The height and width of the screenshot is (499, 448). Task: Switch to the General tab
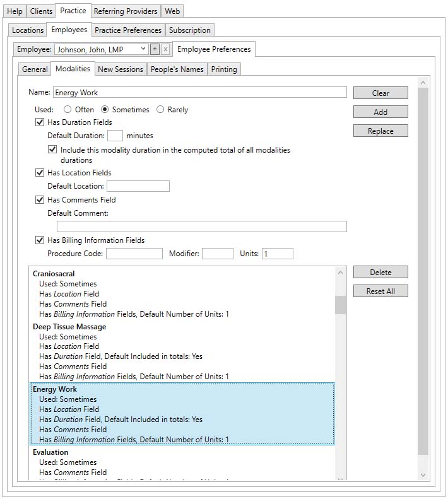click(x=35, y=69)
